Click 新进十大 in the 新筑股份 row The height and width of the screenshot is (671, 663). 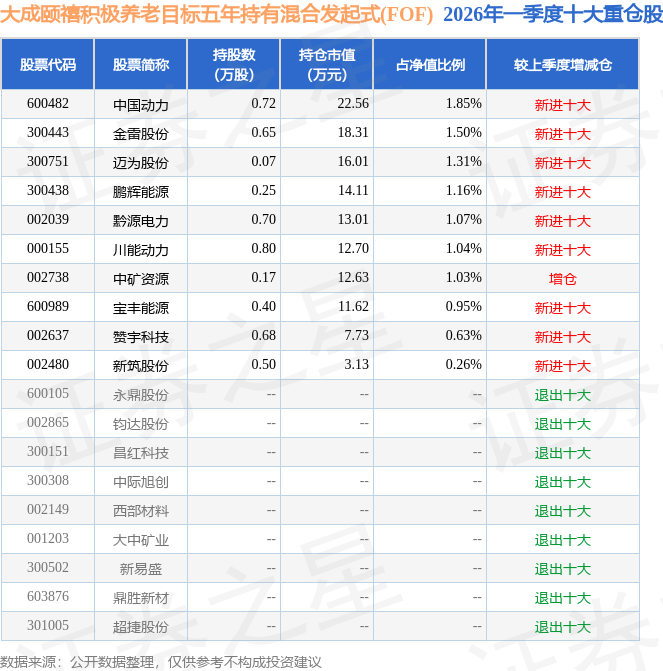562,366
